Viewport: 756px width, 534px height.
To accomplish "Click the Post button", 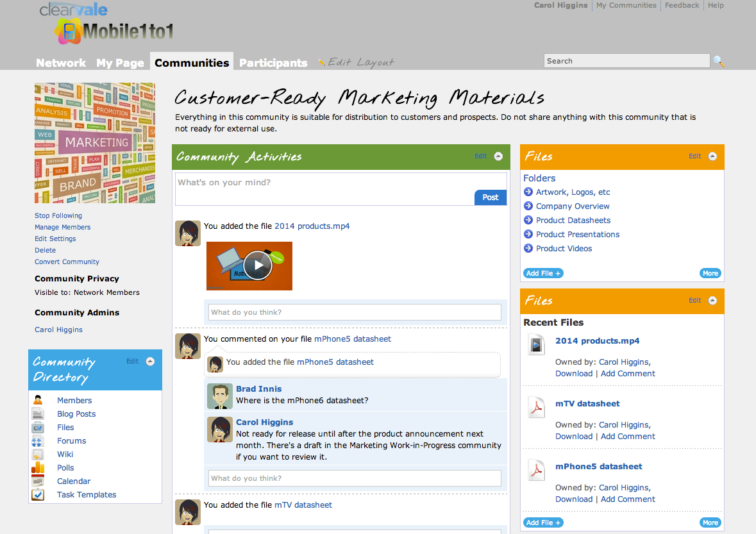I will (491, 197).
